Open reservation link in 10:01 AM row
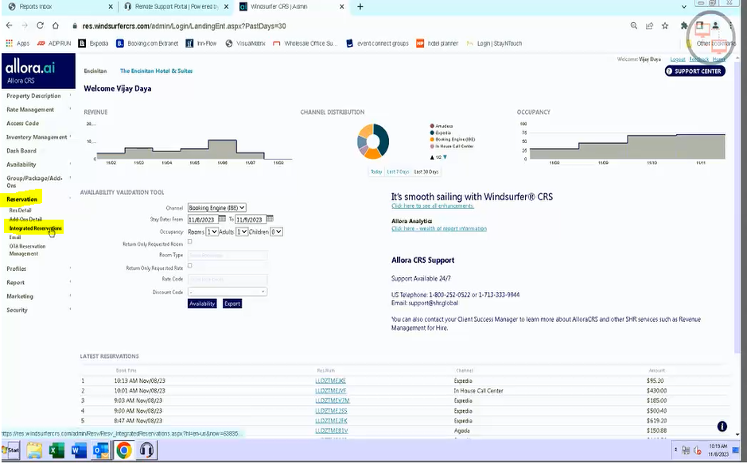Image resolution: width=748 pixels, height=464 pixels. pyautogui.click(x=331, y=391)
